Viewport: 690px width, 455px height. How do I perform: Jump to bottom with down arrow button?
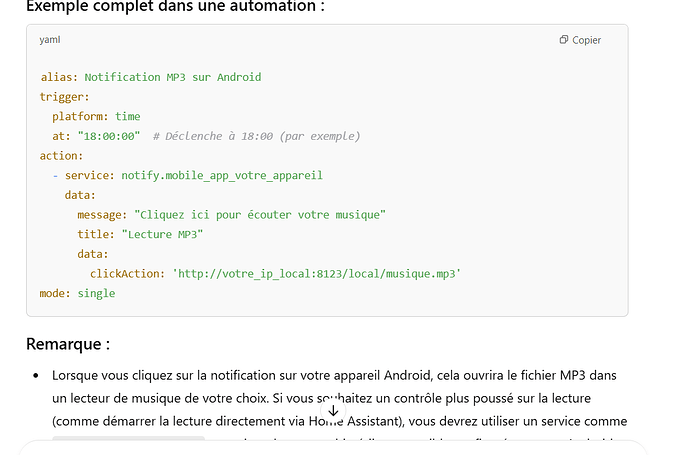click(333, 411)
